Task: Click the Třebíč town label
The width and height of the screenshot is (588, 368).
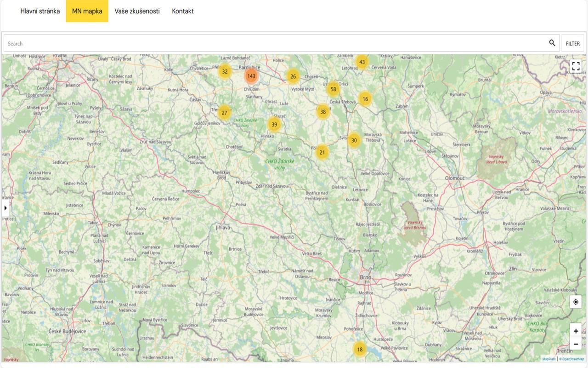Action: pos(263,272)
